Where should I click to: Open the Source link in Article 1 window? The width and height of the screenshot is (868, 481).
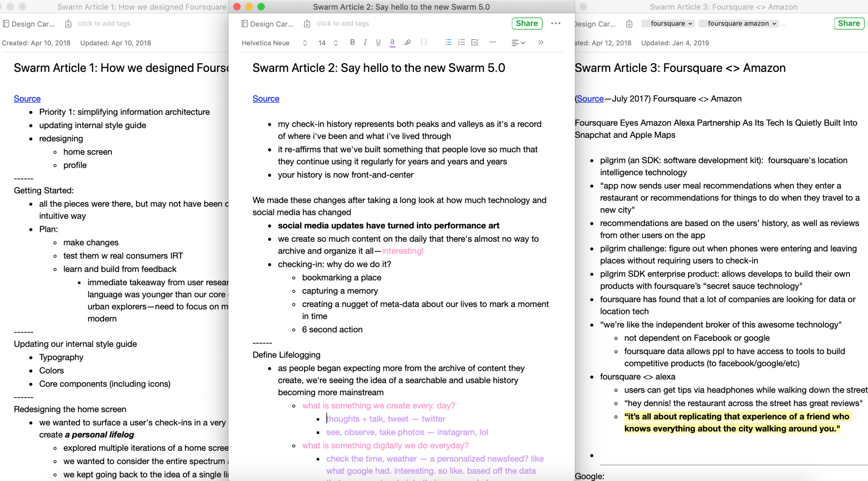coord(27,99)
